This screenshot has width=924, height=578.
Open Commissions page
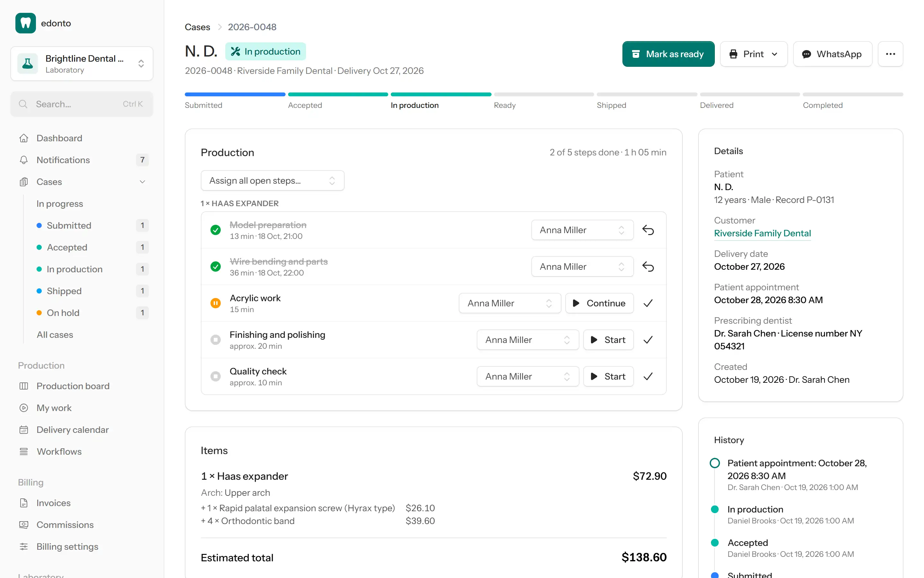click(82, 525)
